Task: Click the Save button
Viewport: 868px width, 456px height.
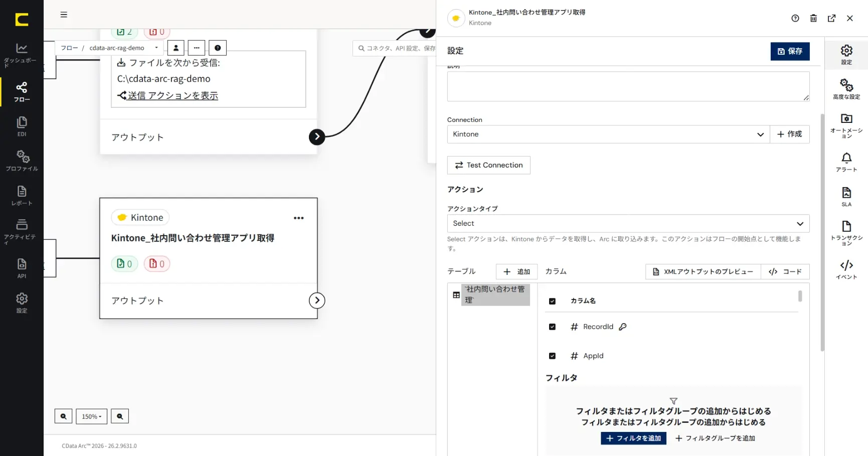Action: pyautogui.click(x=790, y=51)
